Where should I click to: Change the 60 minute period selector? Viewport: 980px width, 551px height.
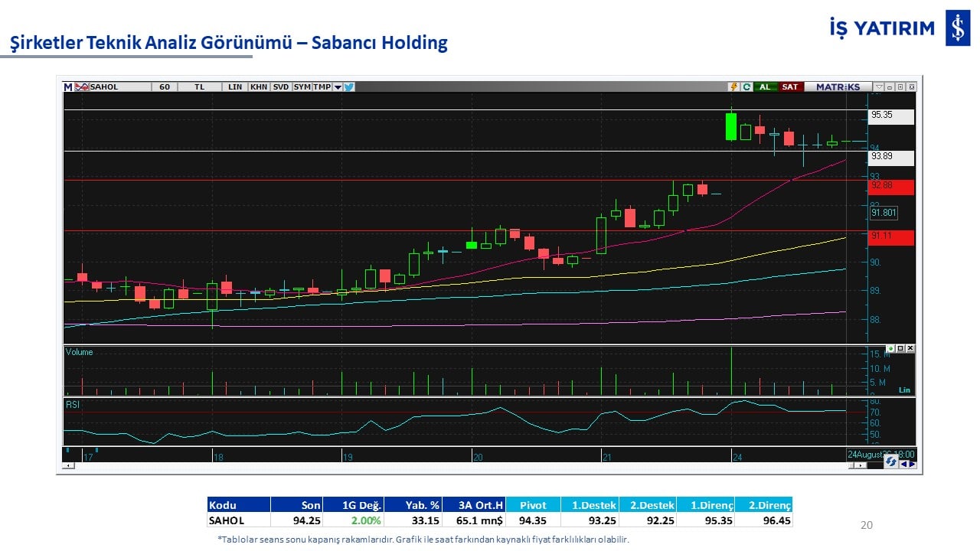165,87
